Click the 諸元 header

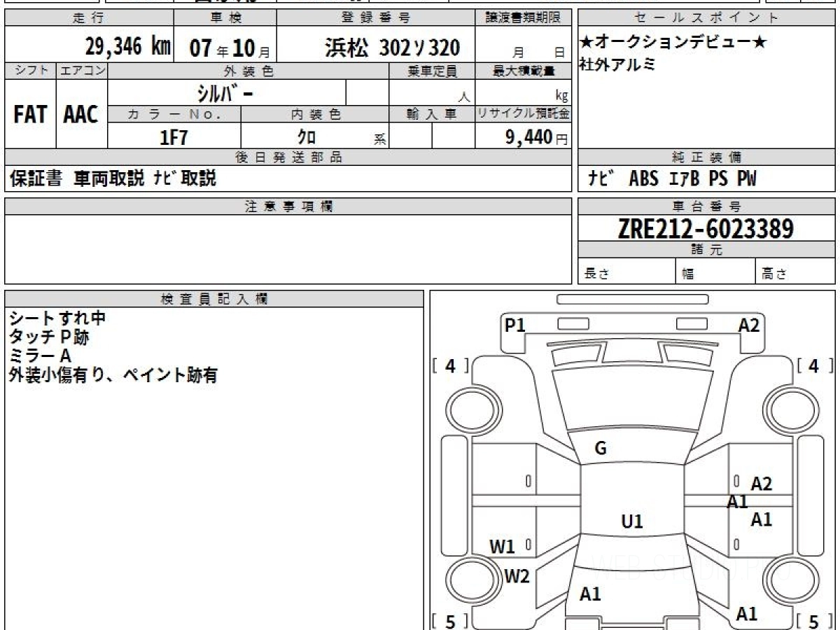coord(707,250)
